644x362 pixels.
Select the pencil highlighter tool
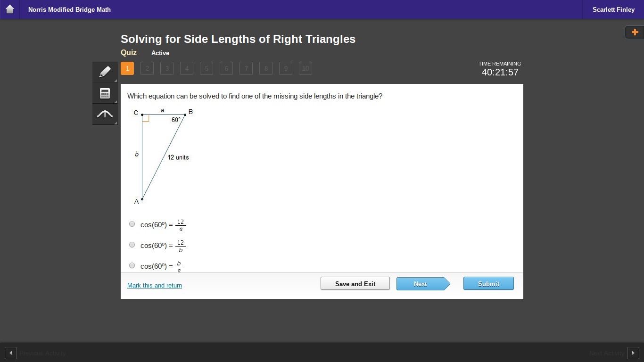[x=105, y=72]
